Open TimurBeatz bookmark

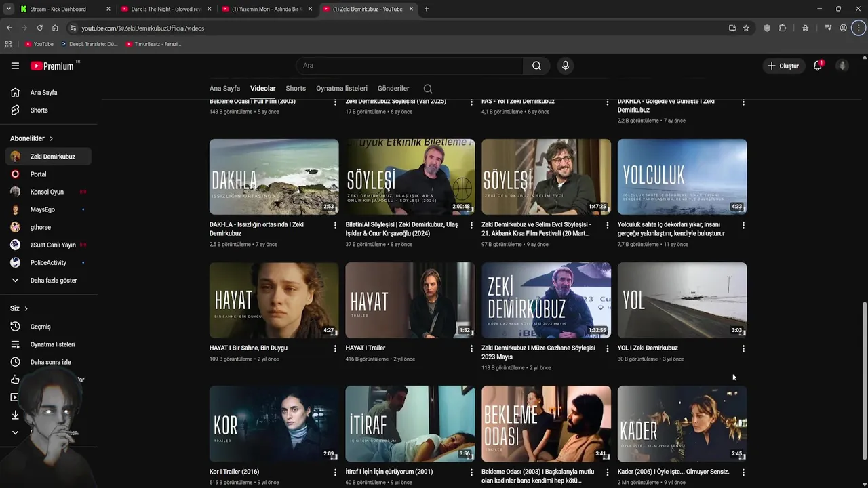(153, 44)
